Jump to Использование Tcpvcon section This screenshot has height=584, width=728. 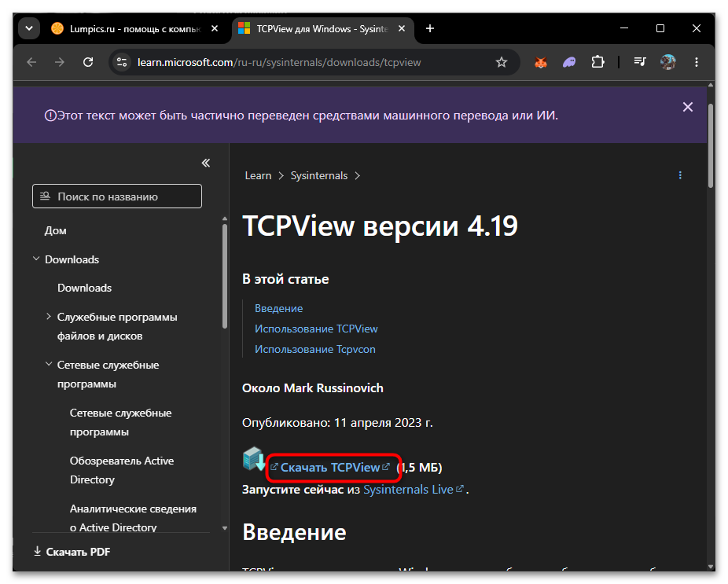[314, 349]
